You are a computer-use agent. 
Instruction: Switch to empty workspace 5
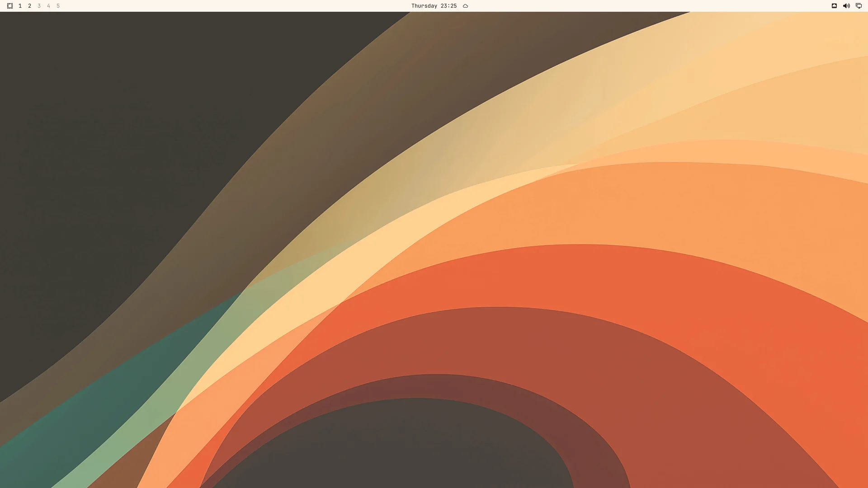58,6
